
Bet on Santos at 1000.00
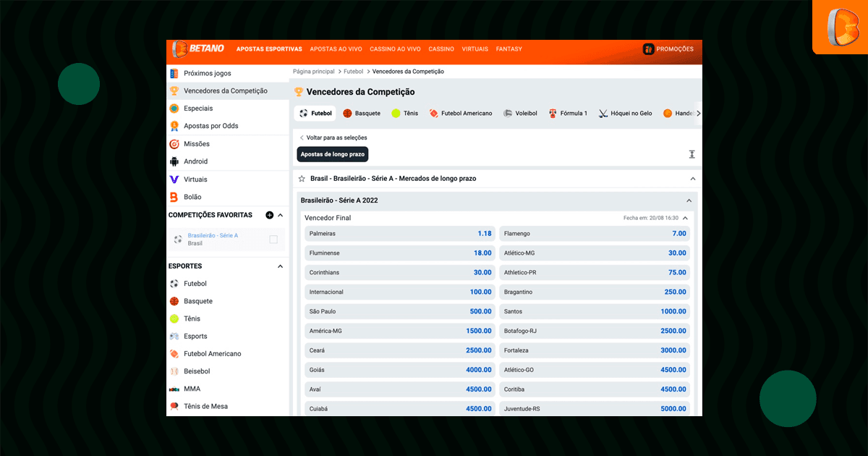pyautogui.click(x=595, y=312)
